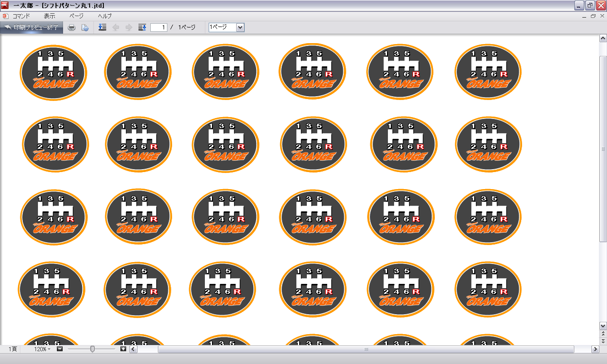Click the horizontal scrollbar thumb
This screenshot has width=607, height=364.
(x=366, y=349)
